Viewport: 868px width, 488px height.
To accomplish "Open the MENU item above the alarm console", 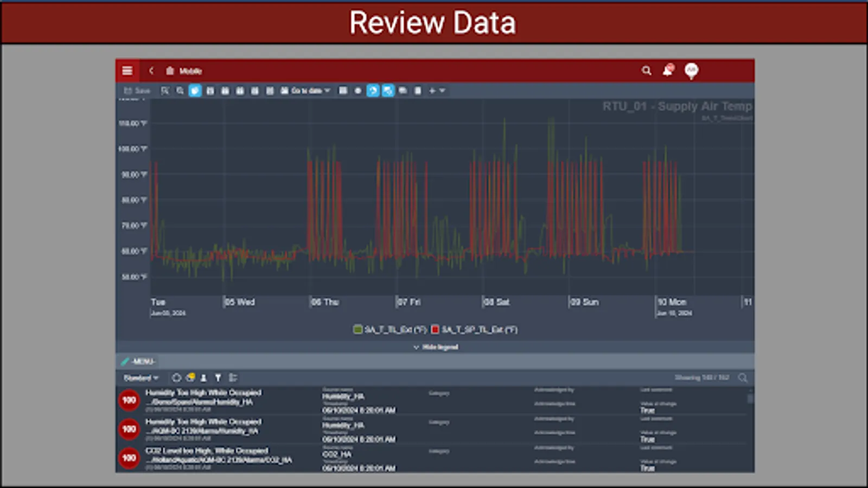I will click(x=142, y=361).
